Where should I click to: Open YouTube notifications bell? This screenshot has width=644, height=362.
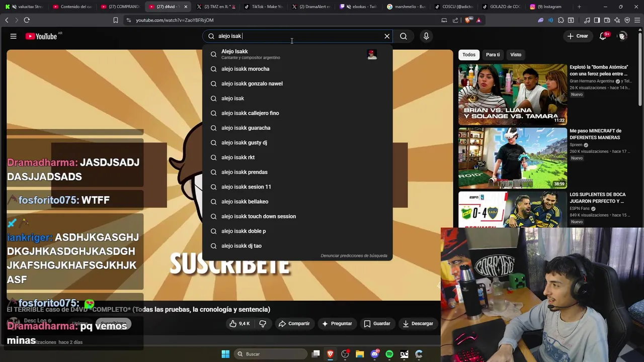pyautogui.click(x=603, y=36)
